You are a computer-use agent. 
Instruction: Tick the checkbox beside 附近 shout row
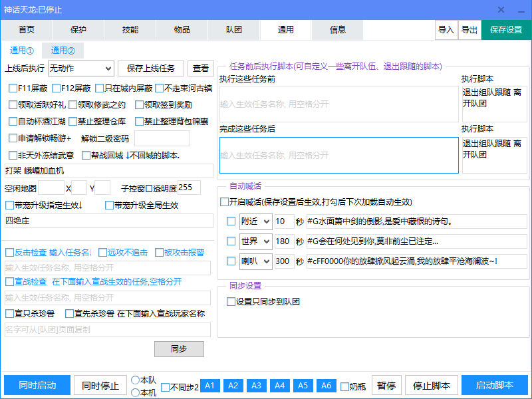(231, 221)
